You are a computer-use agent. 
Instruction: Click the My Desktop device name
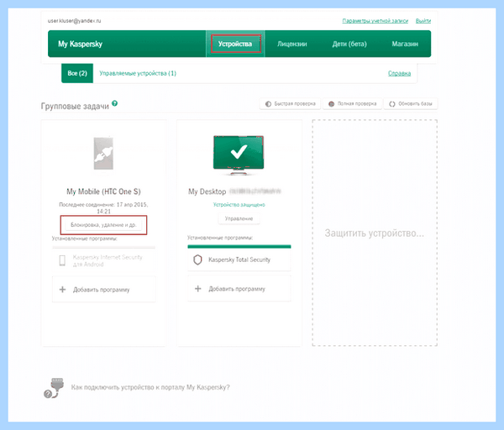pos(207,191)
